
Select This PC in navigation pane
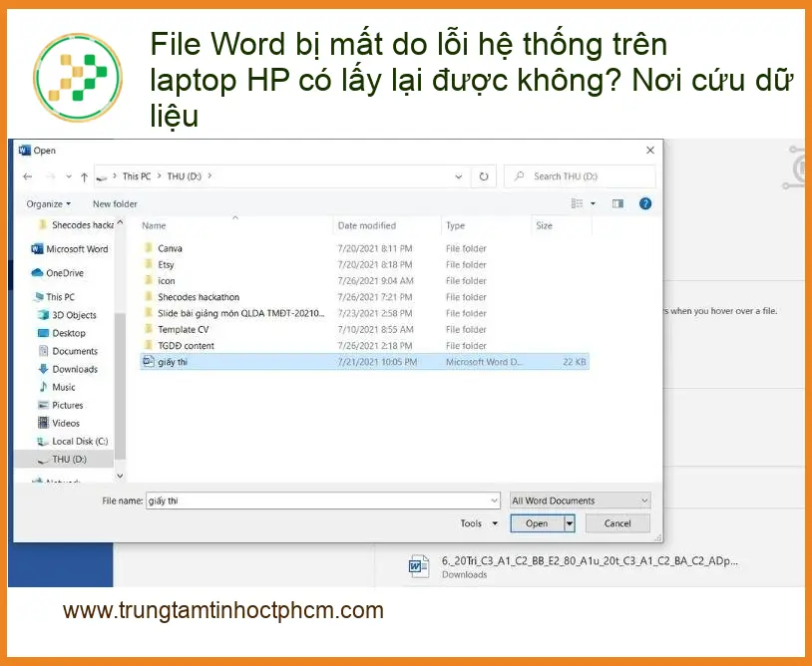click(x=55, y=297)
